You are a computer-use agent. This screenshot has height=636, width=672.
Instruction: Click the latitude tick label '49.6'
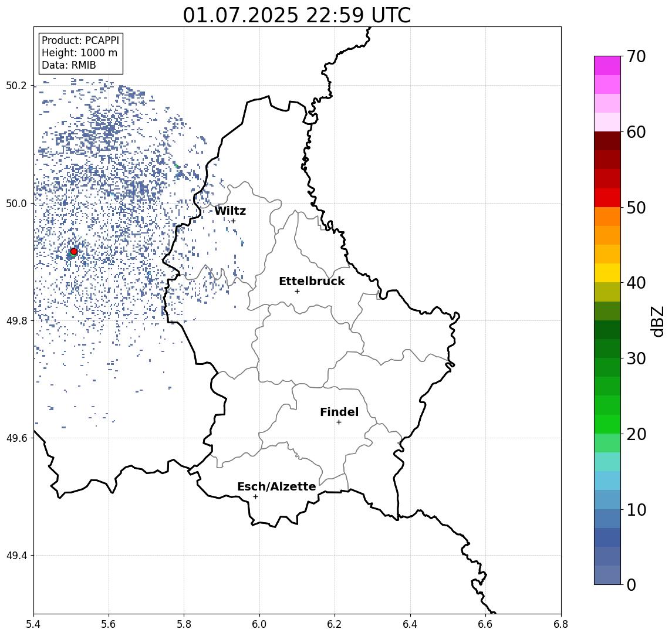click(16, 438)
